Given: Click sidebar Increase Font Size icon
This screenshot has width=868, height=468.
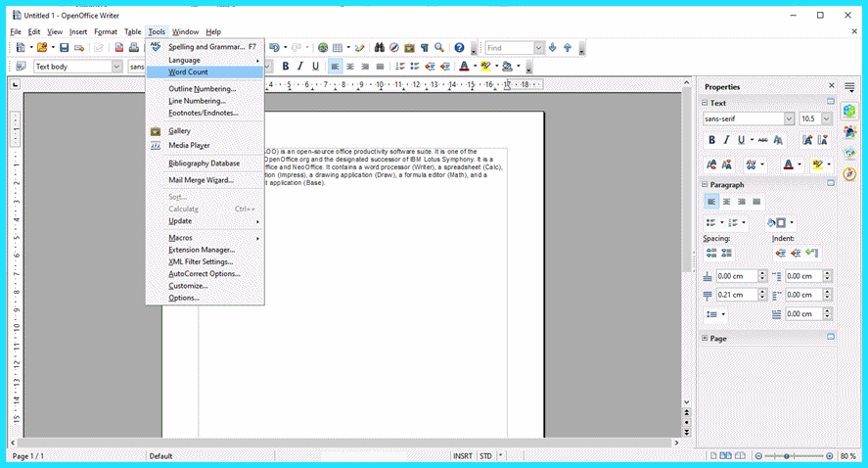Looking at the screenshot, I should point(807,140).
